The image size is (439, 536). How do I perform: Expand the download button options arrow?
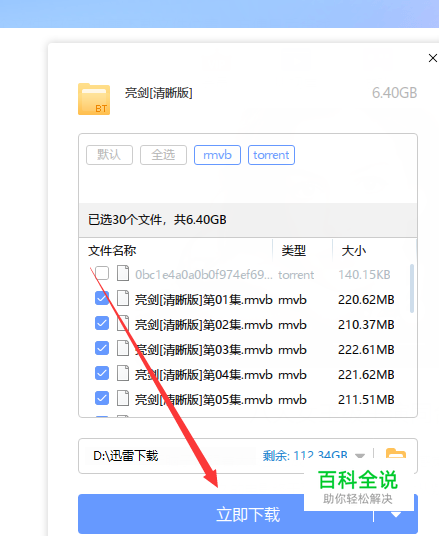point(396,514)
